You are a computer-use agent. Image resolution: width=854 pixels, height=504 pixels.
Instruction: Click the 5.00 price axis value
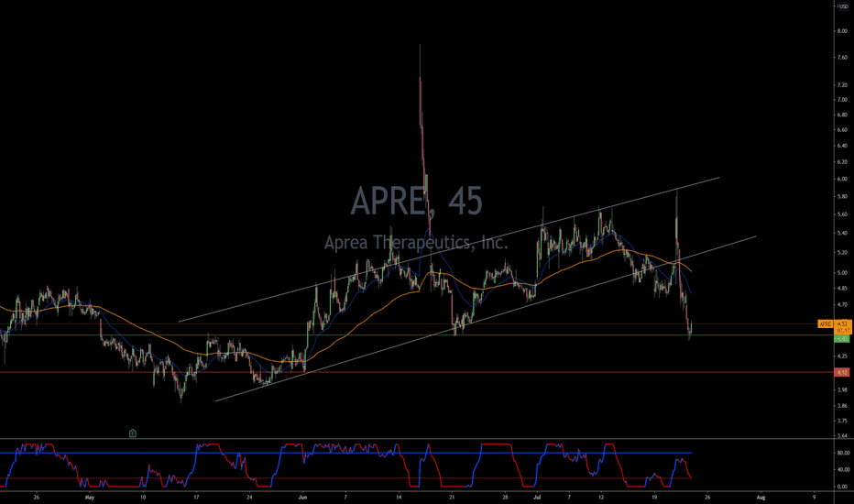pyautogui.click(x=843, y=273)
